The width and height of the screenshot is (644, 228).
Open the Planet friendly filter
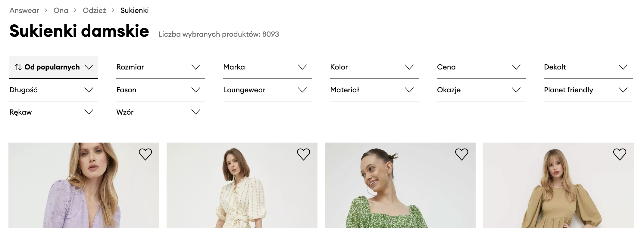point(588,90)
